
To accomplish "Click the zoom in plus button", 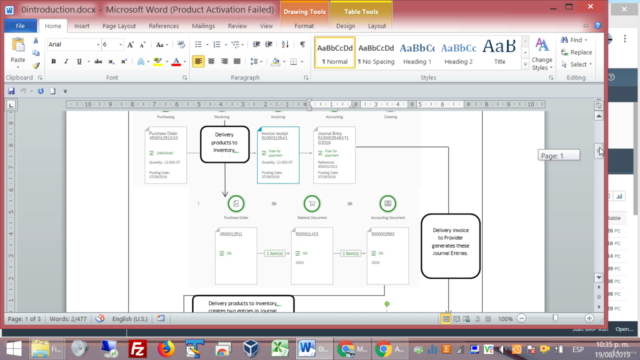I will coord(589,318).
